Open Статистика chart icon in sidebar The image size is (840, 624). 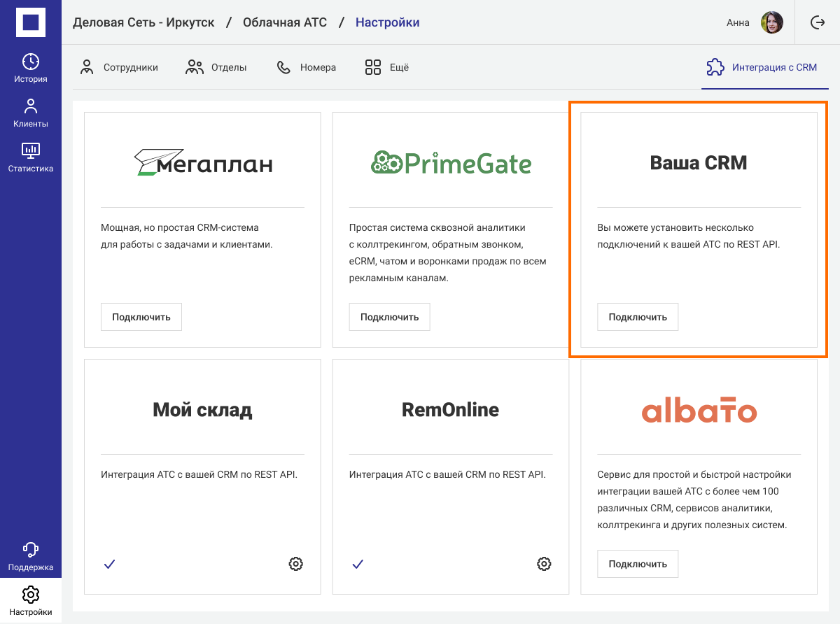coord(30,150)
